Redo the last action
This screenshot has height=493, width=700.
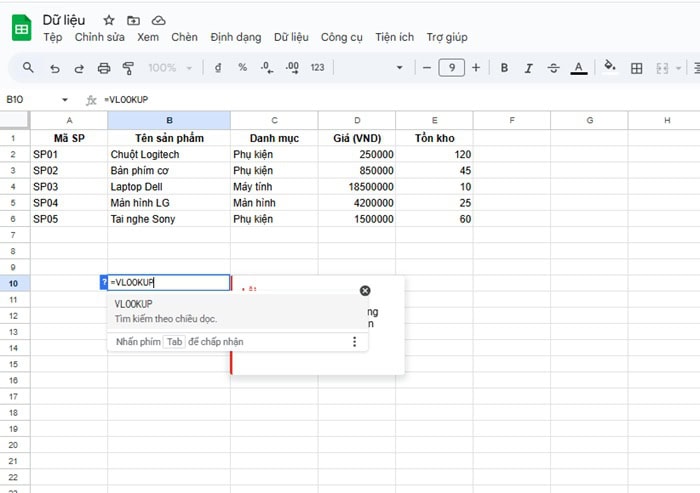click(79, 68)
